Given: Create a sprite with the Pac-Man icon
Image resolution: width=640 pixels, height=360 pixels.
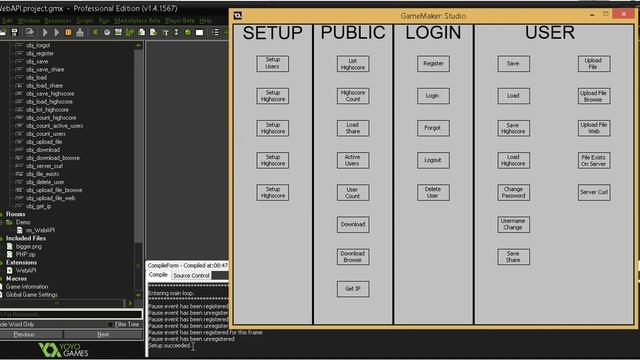Looking at the screenshot, I should (x=95, y=32).
